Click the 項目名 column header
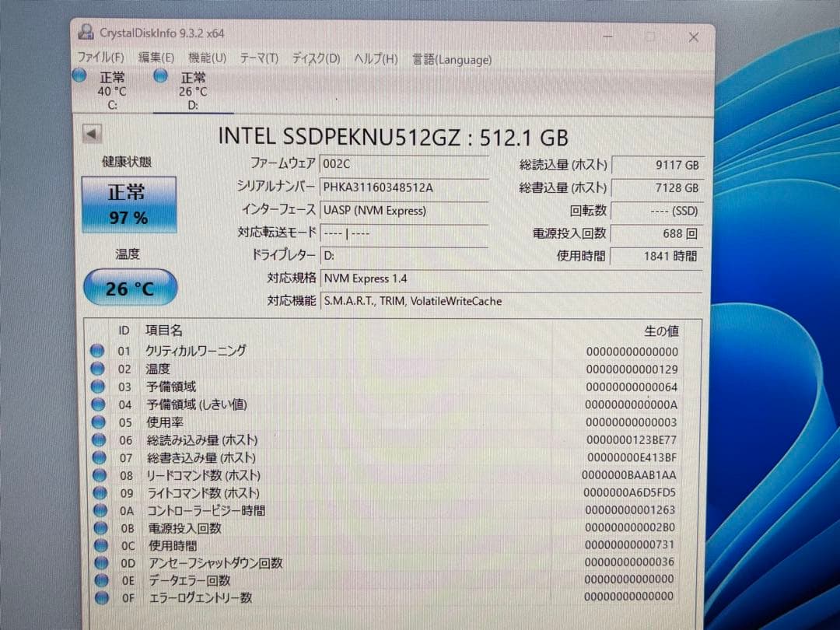 (x=164, y=331)
